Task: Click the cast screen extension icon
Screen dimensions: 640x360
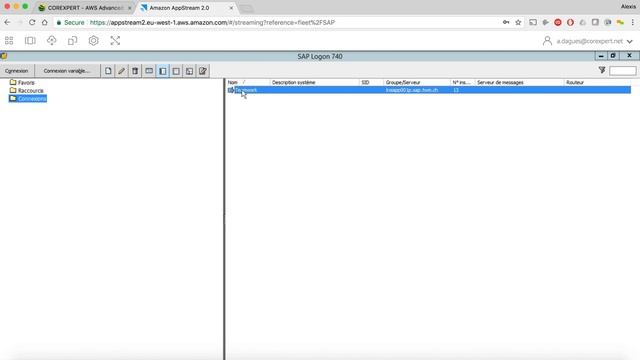Action: point(533,22)
